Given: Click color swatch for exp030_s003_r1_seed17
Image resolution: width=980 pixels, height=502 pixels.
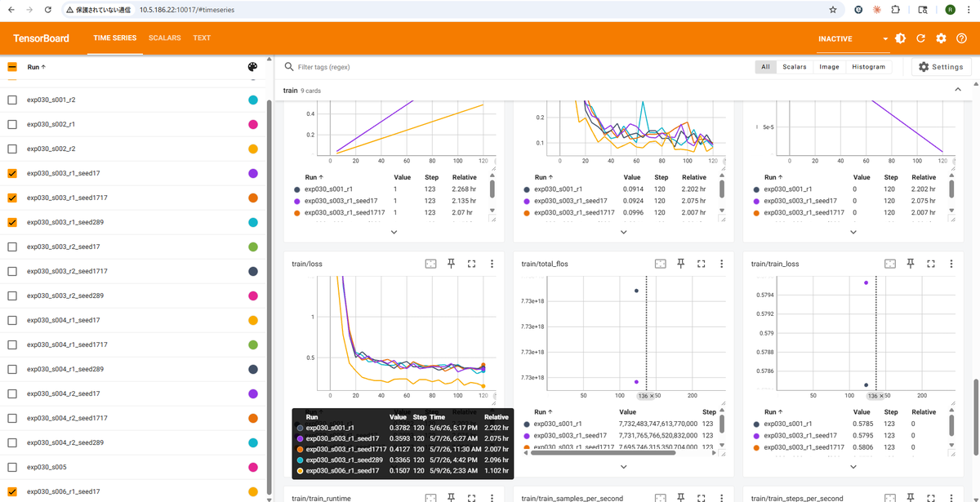Looking at the screenshot, I should pyautogui.click(x=253, y=173).
